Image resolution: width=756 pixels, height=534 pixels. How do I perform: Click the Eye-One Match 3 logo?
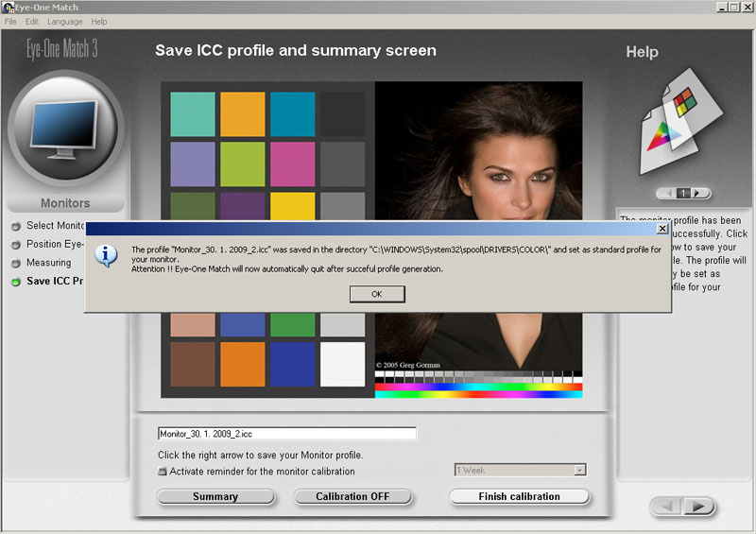coord(62,49)
